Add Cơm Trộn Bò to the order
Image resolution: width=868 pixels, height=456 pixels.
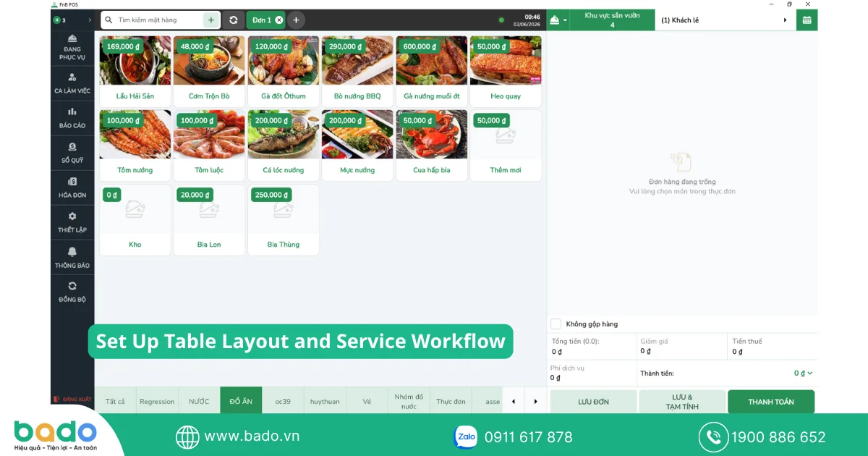coord(209,71)
